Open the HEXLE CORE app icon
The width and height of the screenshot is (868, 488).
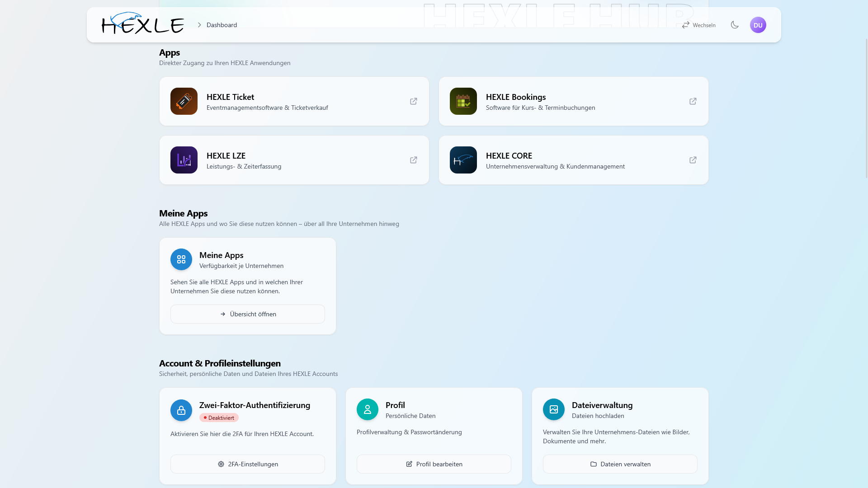(x=463, y=160)
